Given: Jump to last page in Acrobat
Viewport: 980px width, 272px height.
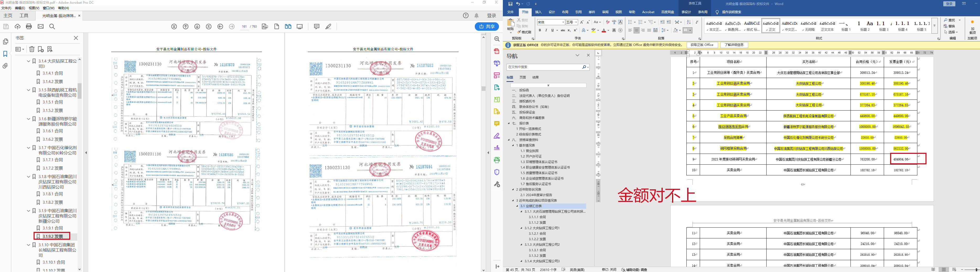Looking at the screenshot, I should tap(209, 26).
